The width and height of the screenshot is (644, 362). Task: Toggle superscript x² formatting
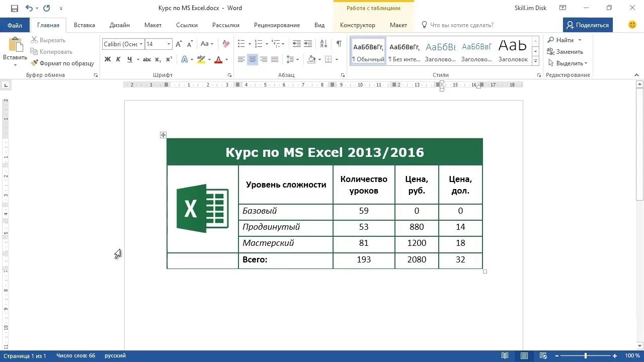pos(169,59)
